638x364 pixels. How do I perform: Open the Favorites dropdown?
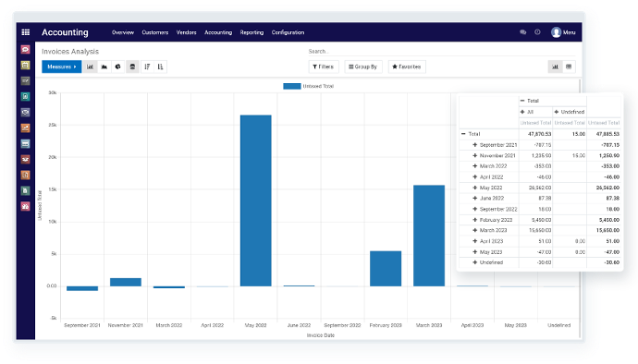click(407, 67)
